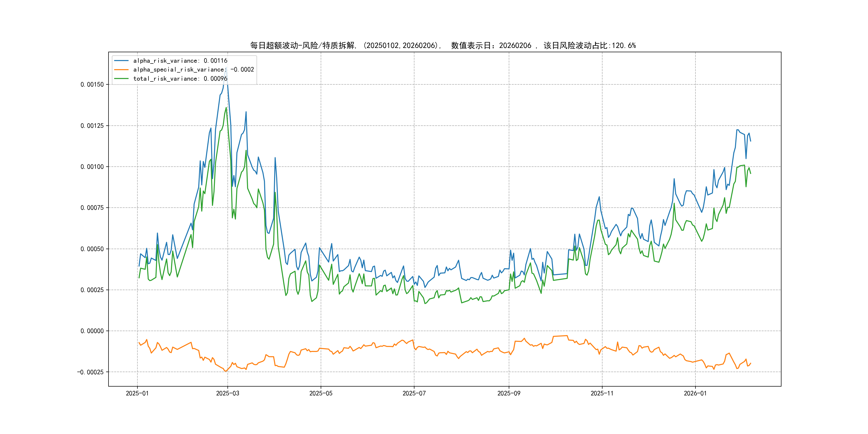
Task: Select the total_risk_variance legend label text
Action: (x=180, y=78)
